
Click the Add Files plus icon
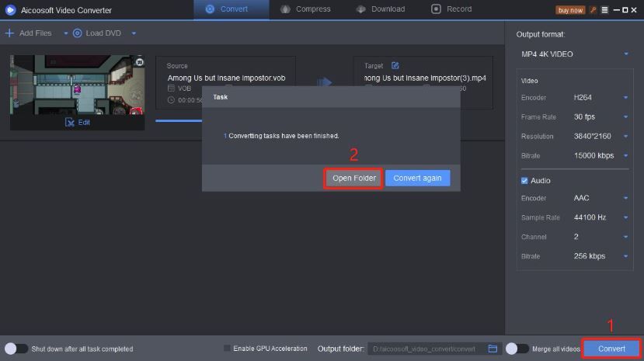click(9, 33)
